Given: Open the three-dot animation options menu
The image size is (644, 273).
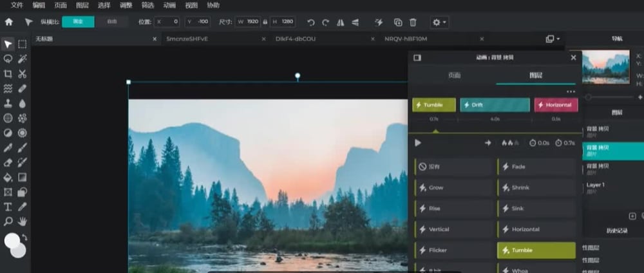Looking at the screenshot, I should tap(571, 91).
